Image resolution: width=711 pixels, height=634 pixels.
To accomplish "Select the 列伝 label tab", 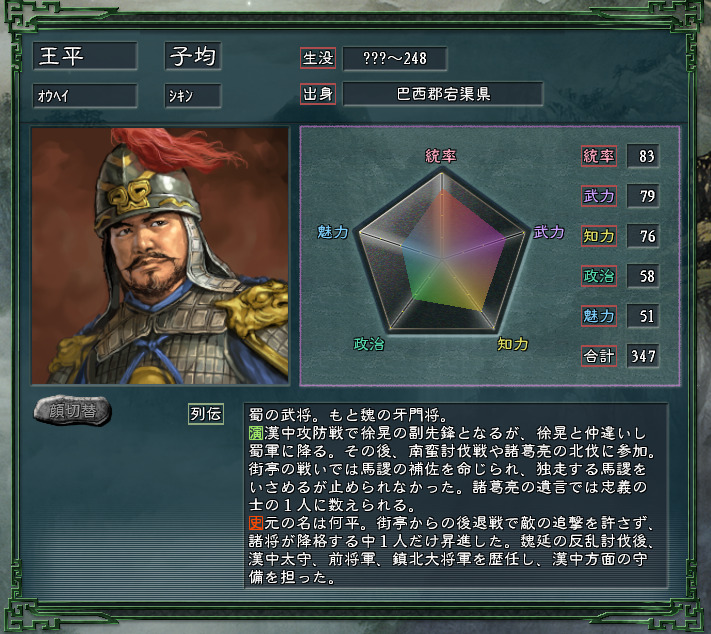I will [206, 414].
